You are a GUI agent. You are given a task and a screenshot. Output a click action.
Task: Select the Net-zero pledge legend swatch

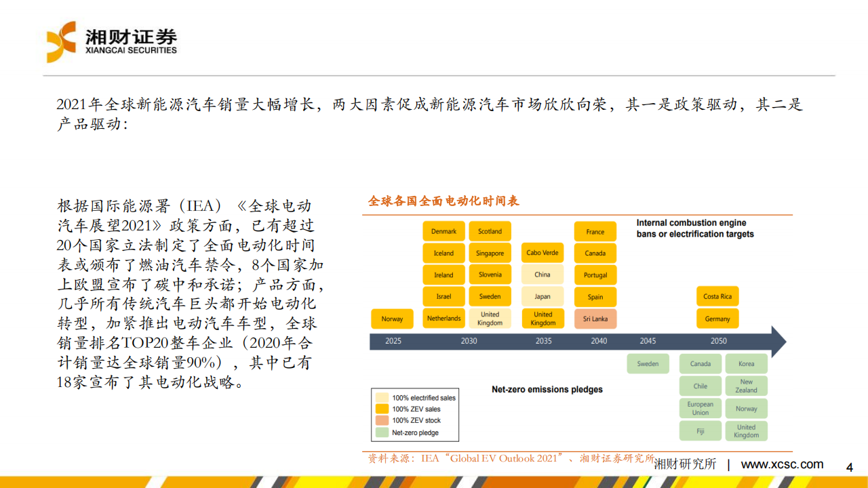point(382,432)
